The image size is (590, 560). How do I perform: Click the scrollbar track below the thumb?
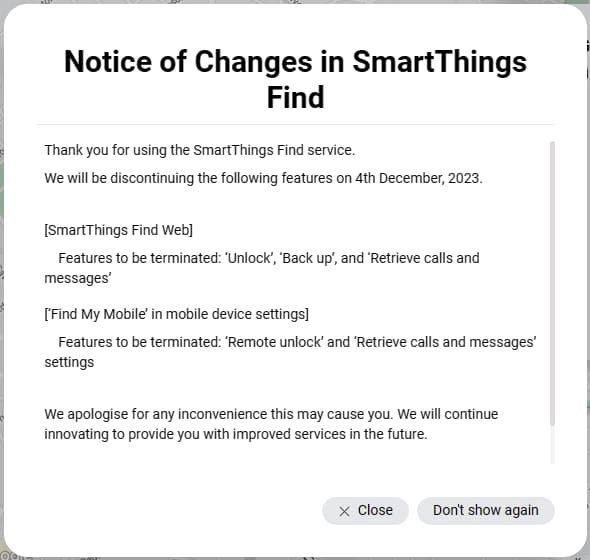pos(552,445)
